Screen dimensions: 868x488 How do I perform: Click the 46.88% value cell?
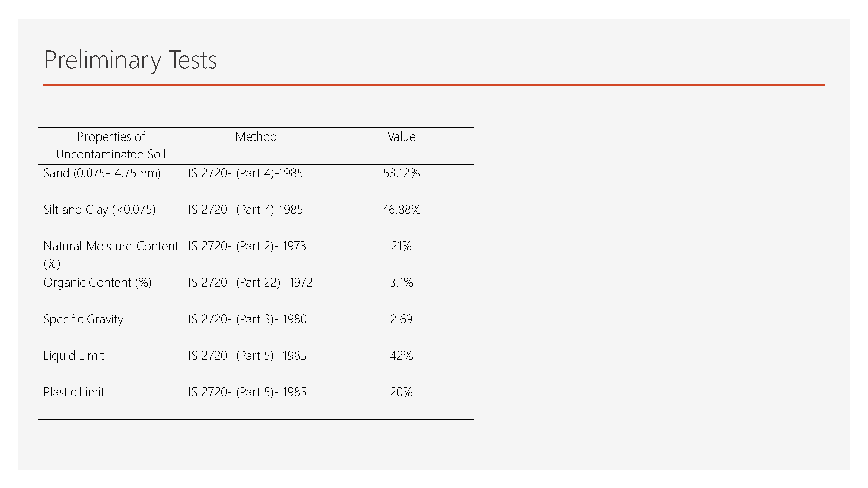tap(401, 210)
